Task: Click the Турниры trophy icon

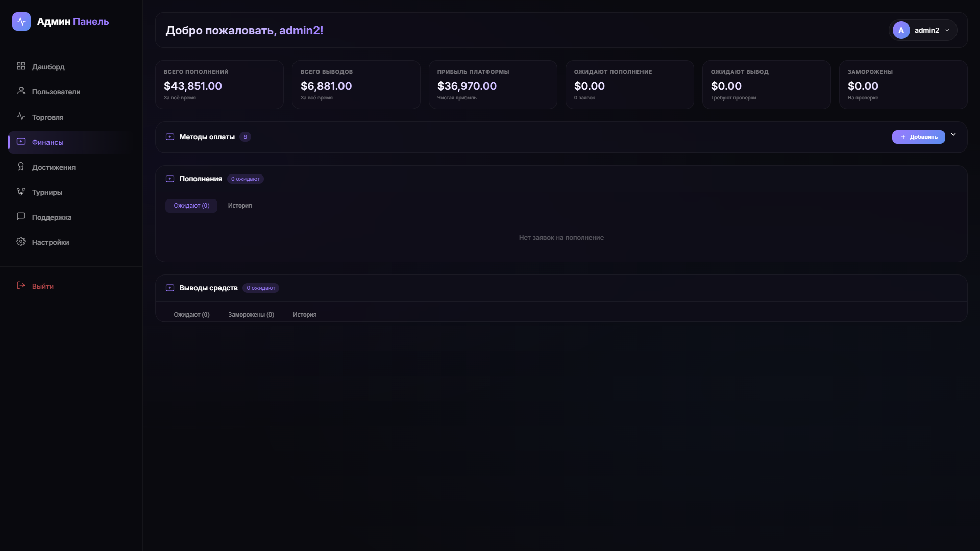Action: (21, 192)
